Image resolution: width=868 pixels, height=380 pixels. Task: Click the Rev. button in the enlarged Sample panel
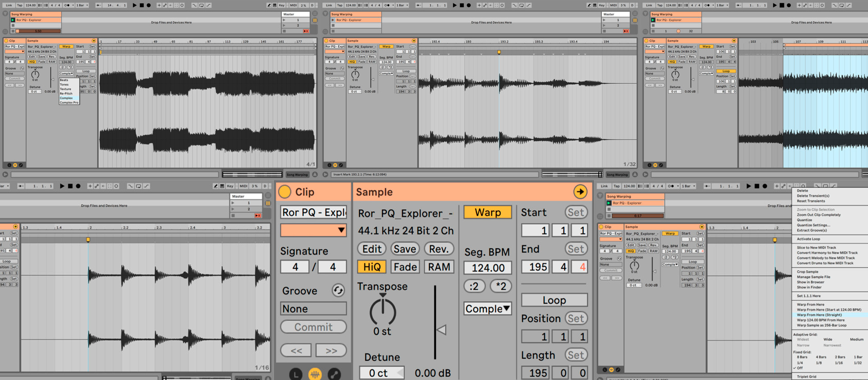439,249
